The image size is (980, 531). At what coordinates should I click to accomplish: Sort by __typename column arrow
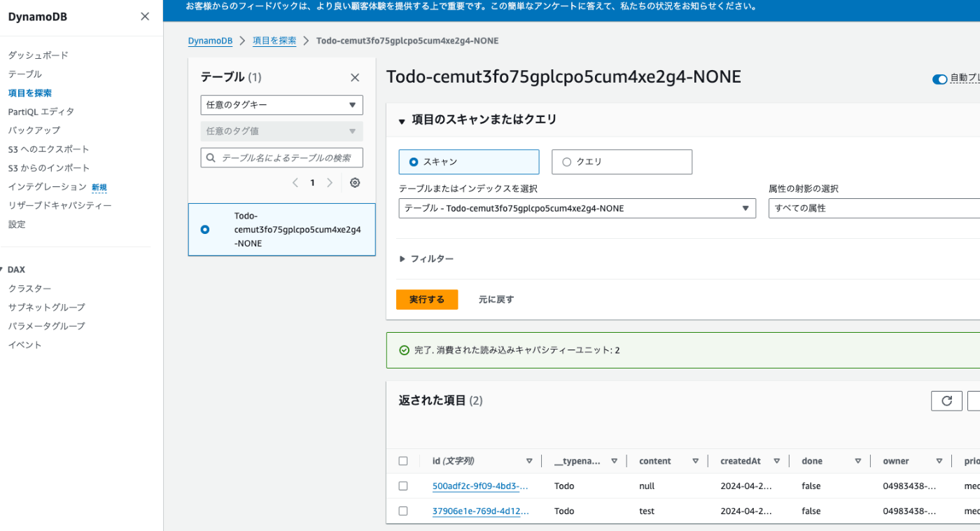coord(614,461)
